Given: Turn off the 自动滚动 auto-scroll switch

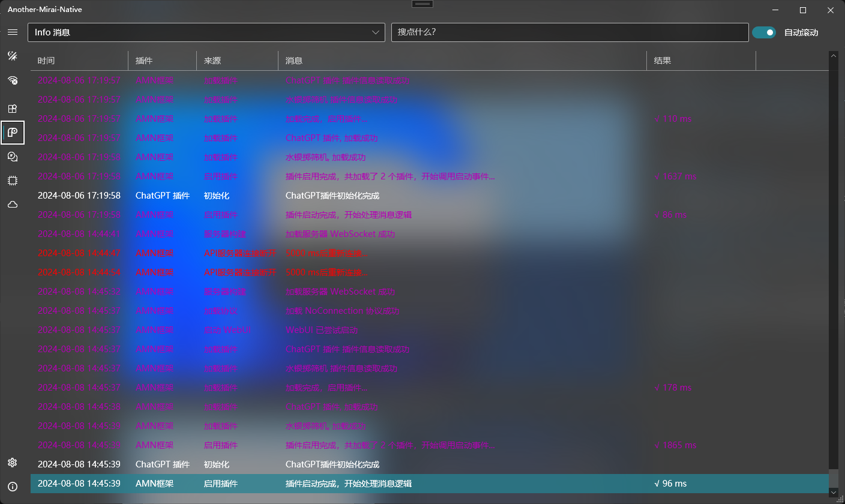Looking at the screenshot, I should point(764,32).
